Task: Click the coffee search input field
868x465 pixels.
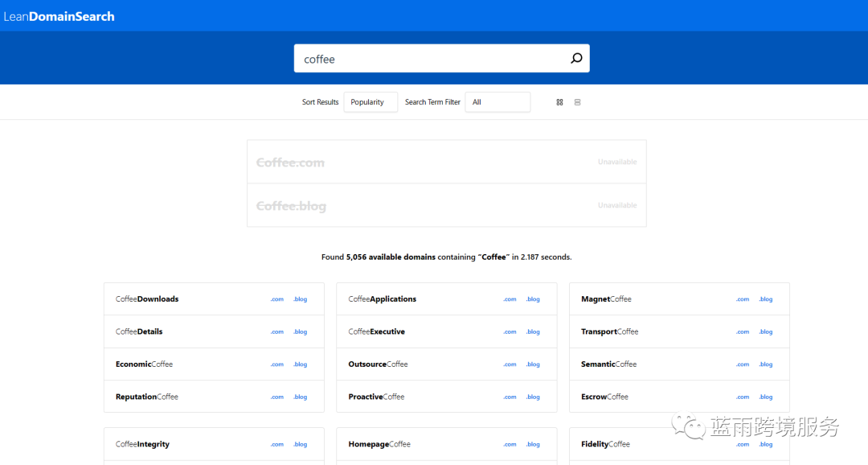Action: [x=430, y=59]
